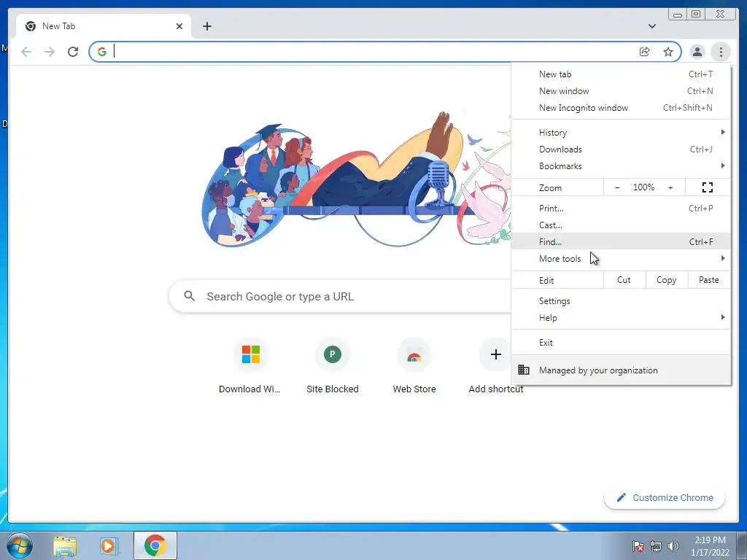Click the Copy button in the Edit row
Viewport: 747px width, 560px height.
point(667,280)
